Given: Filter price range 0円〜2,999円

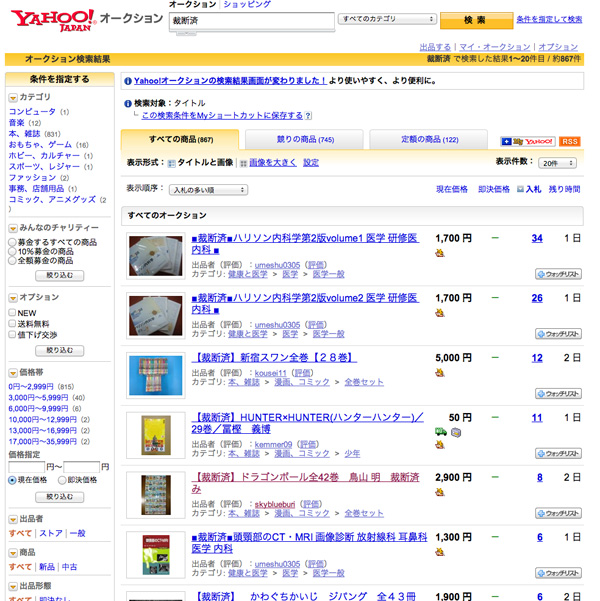Looking at the screenshot, I should [x=31, y=386].
